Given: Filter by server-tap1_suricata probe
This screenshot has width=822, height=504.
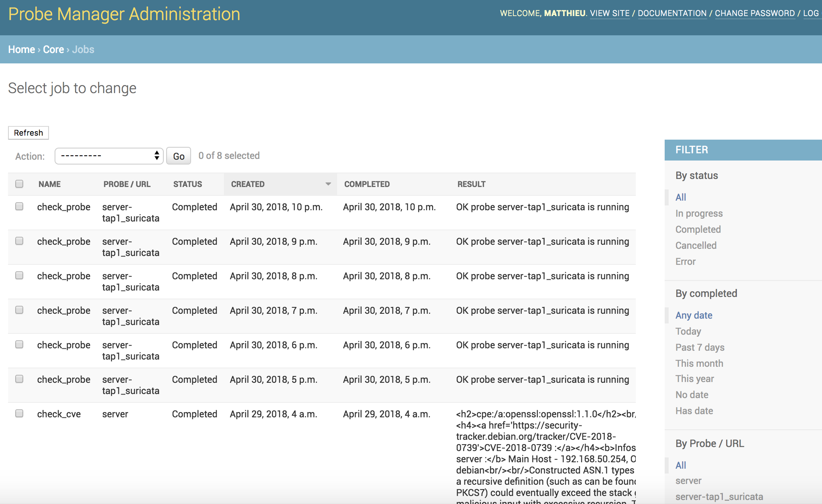Looking at the screenshot, I should (x=719, y=497).
